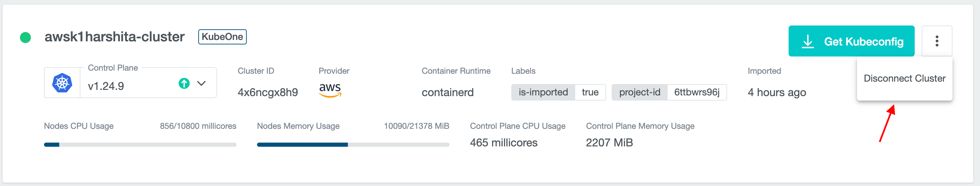
Task: Click the KubeOne badge
Action: pos(222,37)
